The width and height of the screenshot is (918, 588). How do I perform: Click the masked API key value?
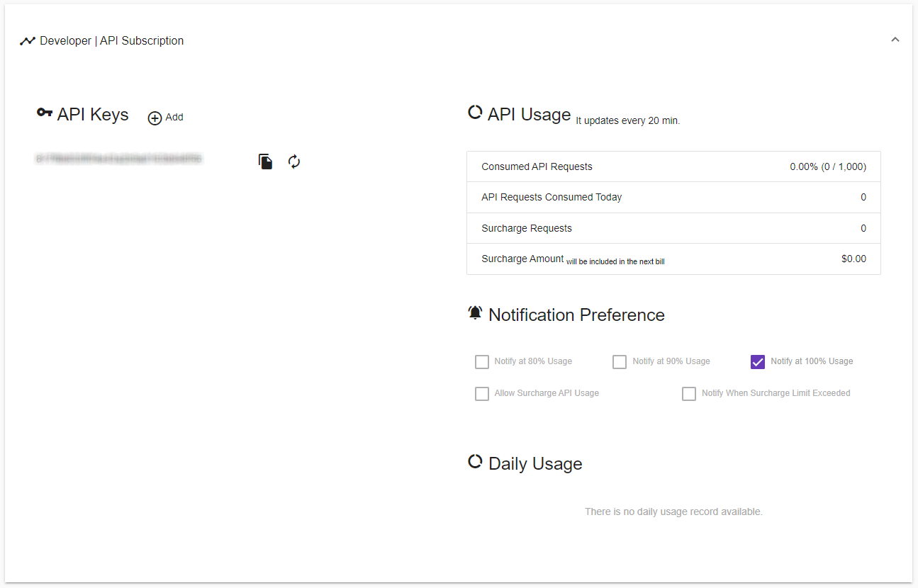(x=118, y=159)
